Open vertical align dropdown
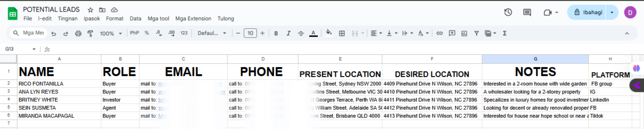The height and width of the screenshot is (129, 644). [x=392, y=33]
